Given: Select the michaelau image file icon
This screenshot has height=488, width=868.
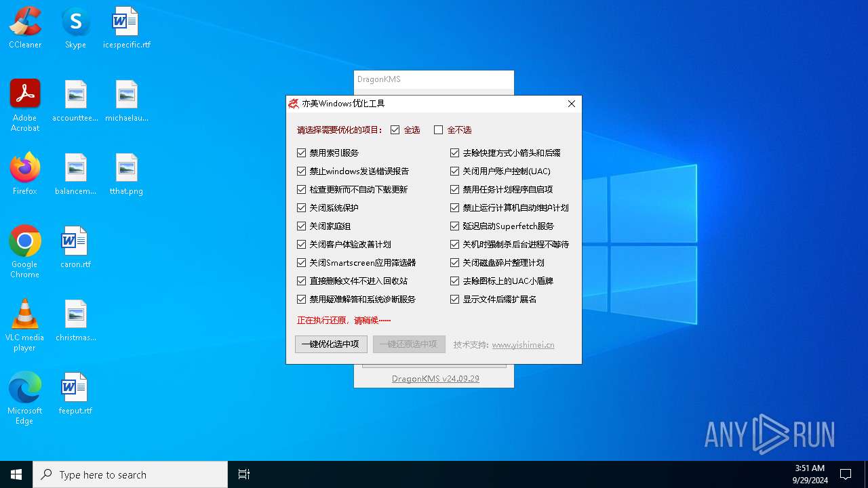Looking at the screenshot, I should 126,100.
